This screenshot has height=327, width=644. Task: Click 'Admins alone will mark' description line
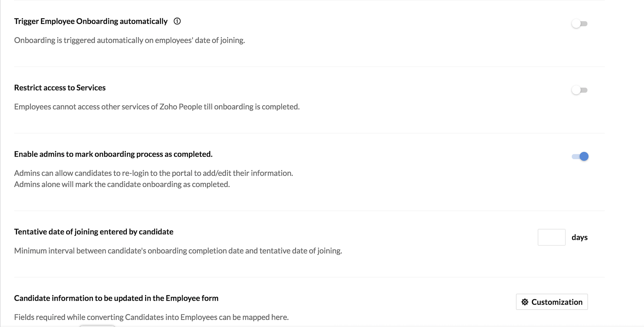click(x=122, y=184)
